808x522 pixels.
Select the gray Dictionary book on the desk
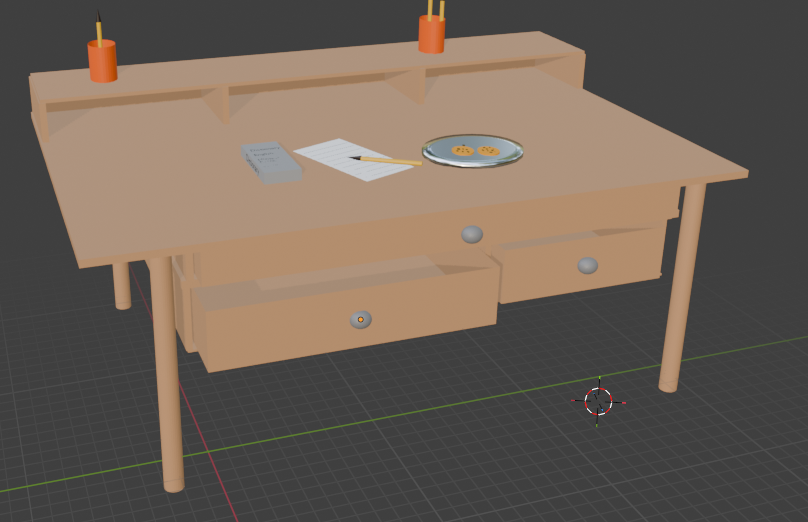click(271, 162)
